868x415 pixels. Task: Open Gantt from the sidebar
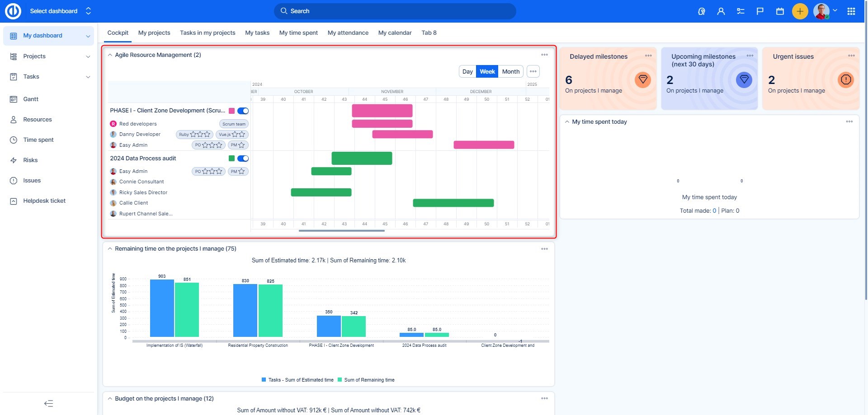coord(31,99)
